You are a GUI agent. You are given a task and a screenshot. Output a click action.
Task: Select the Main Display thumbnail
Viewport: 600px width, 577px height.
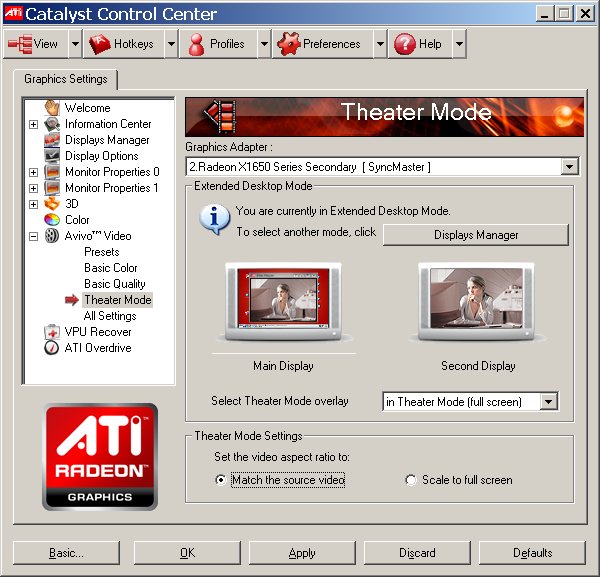pos(283,301)
